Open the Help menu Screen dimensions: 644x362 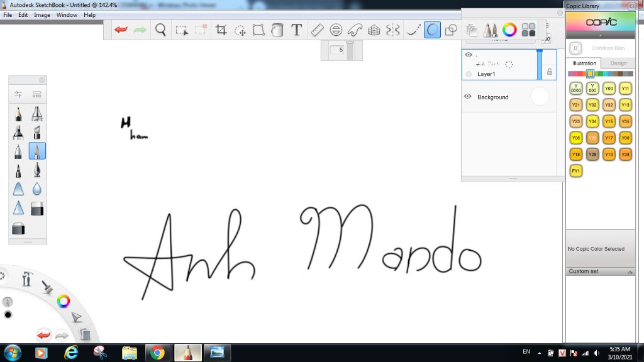click(89, 15)
